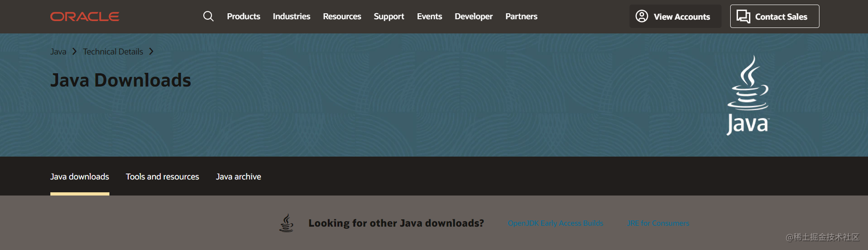
Task: Open OpenJDK Early Access Builds link
Action: click(x=555, y=223)
